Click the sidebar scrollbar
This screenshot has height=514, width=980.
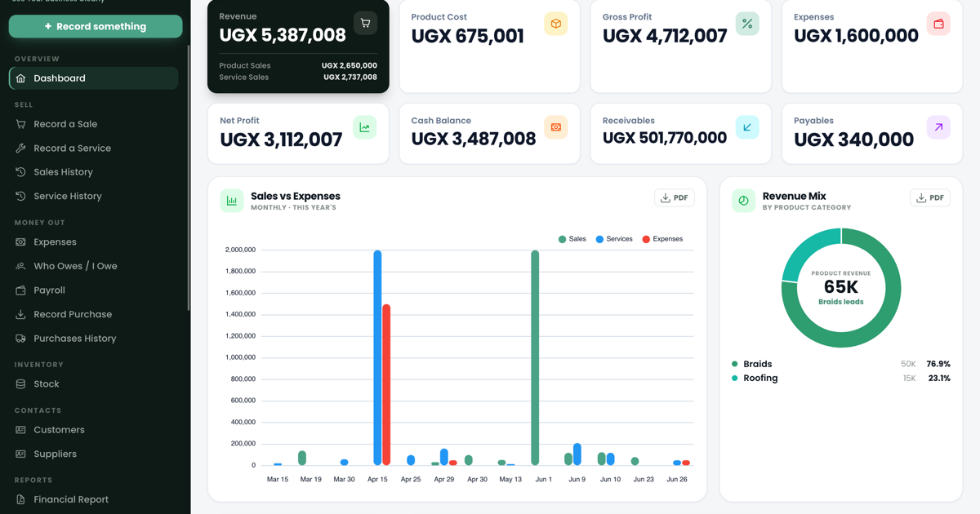click(189, 177)
